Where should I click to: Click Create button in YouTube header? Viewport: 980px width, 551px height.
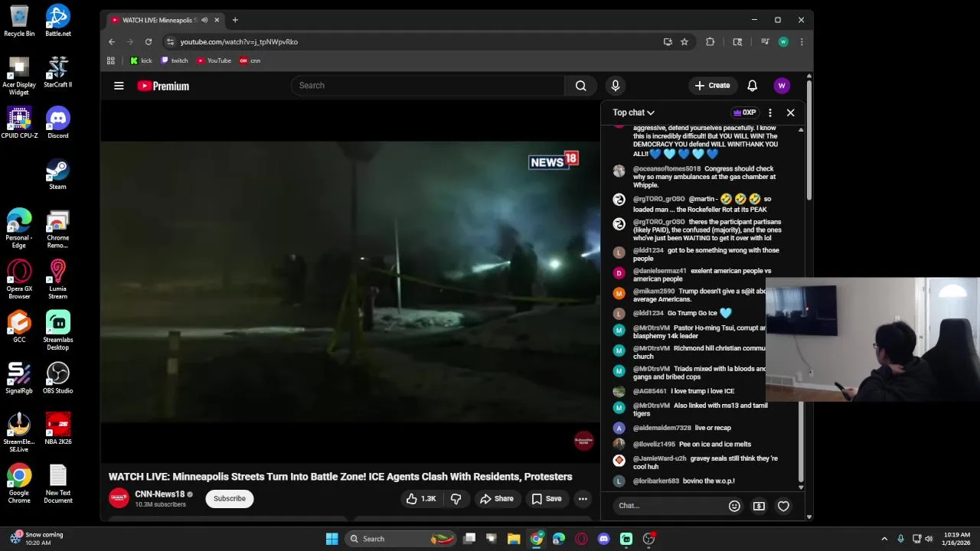[712, 86]
